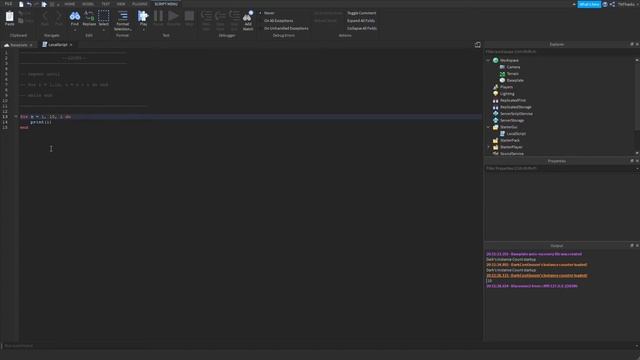
Task: Click the What's New button
Action: pyautogui.click(x=589, y=4)
